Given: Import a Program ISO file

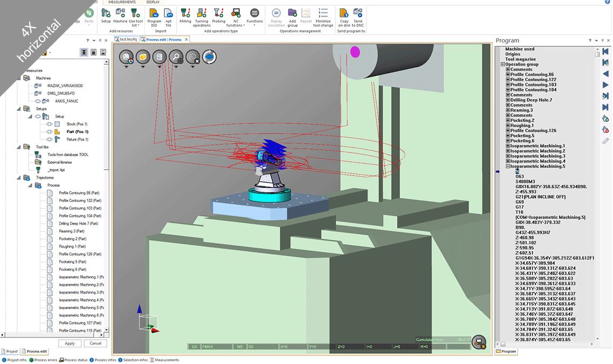Looking at the screenshot, I should point(154,16).
